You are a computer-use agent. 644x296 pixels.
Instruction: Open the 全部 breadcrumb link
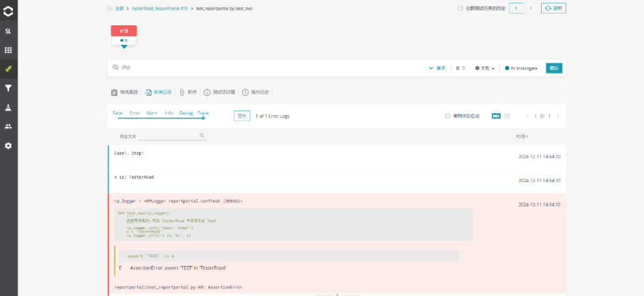[119, 8]
